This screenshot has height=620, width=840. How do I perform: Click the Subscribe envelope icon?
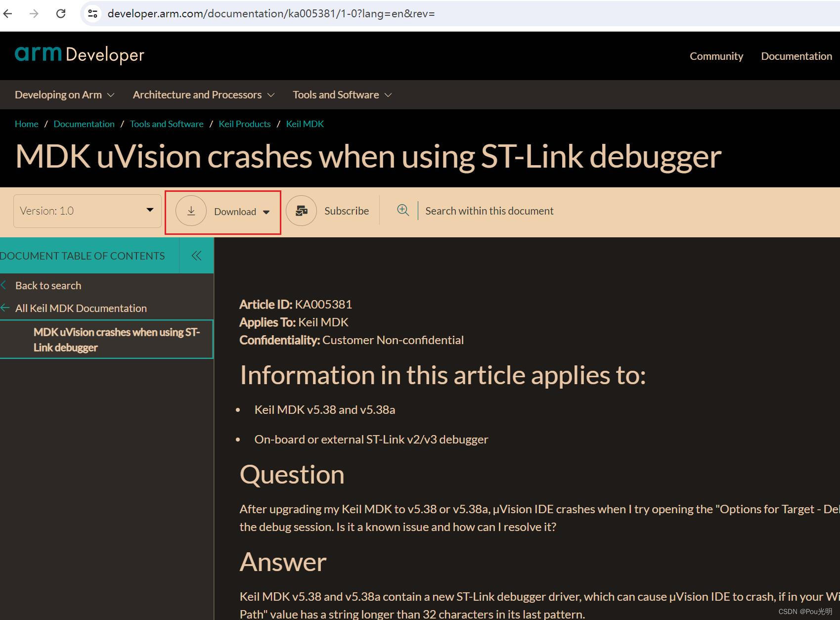pos(301,211)
